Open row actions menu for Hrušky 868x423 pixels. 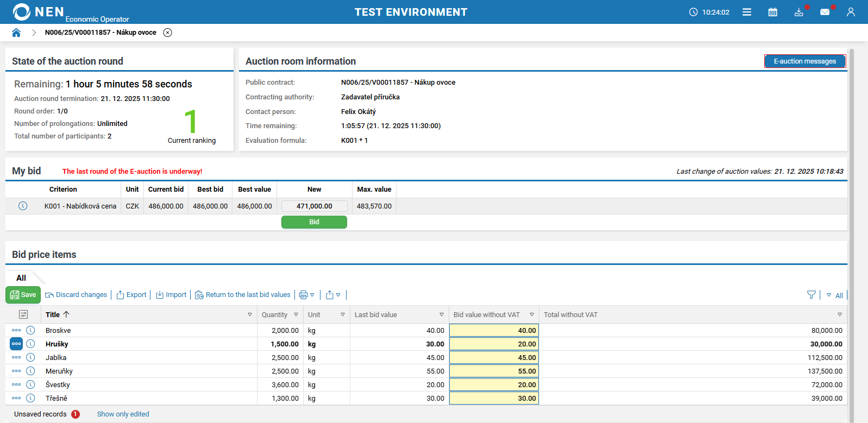[x=16, y=344]
